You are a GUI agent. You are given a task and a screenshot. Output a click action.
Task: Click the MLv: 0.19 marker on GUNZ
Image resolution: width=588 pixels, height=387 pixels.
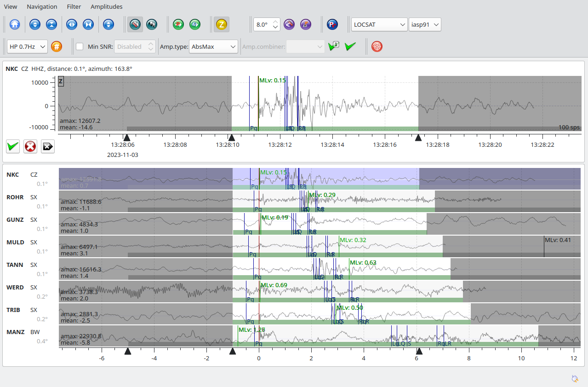274,217
